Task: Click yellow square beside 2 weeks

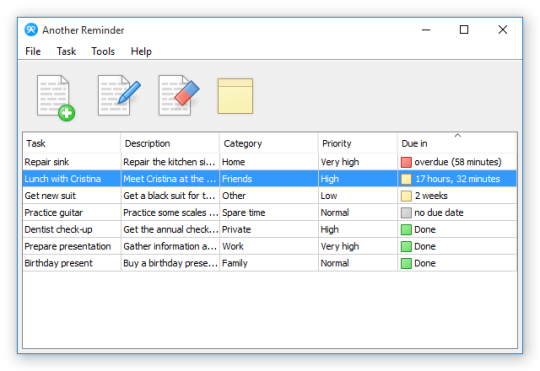Action: 406,196
